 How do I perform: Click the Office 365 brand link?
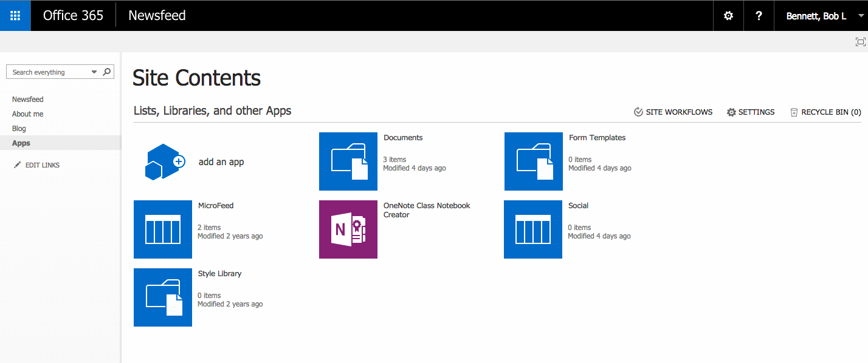(73, 16)
